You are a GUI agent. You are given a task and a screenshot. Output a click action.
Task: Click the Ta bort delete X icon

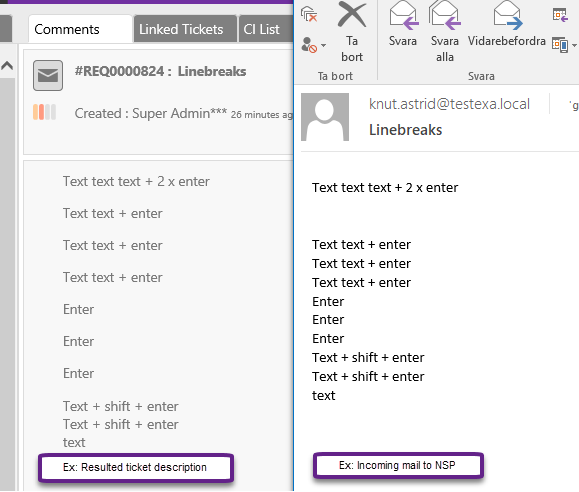coord(352,15)
